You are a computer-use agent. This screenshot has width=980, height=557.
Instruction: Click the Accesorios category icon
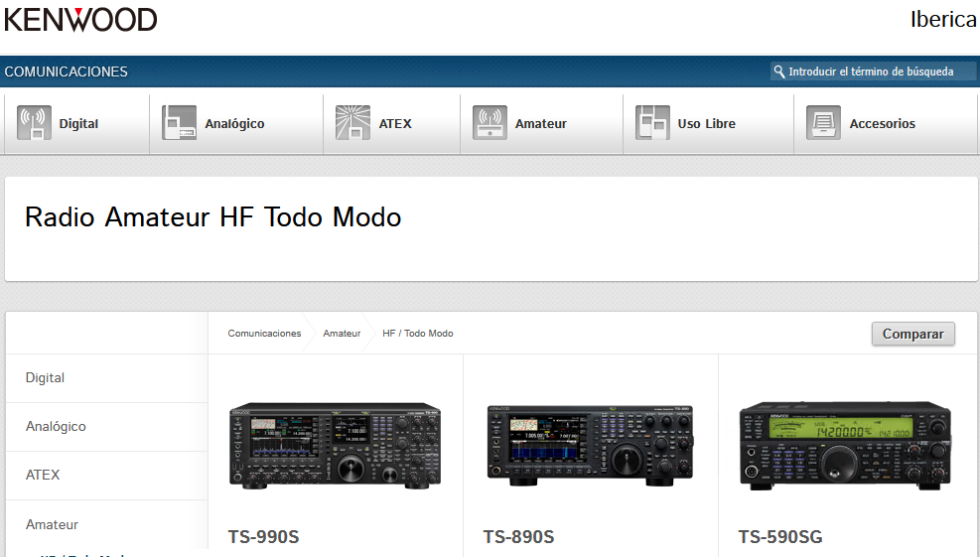(x=823, y=124)
